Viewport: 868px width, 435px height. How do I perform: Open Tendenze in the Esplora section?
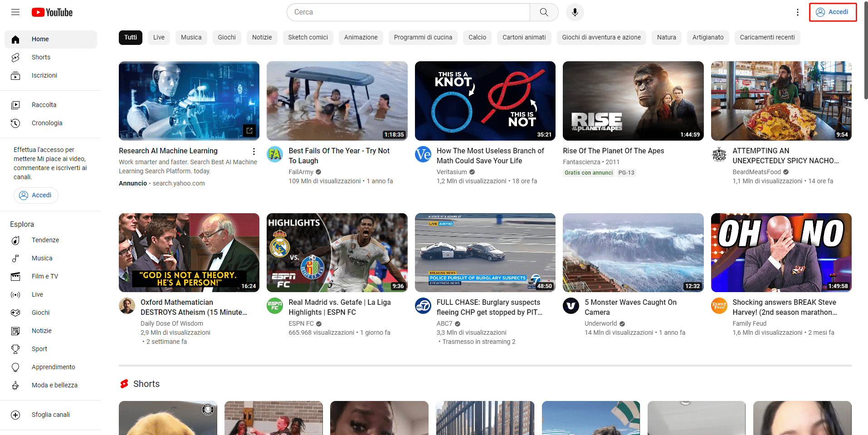51,240
